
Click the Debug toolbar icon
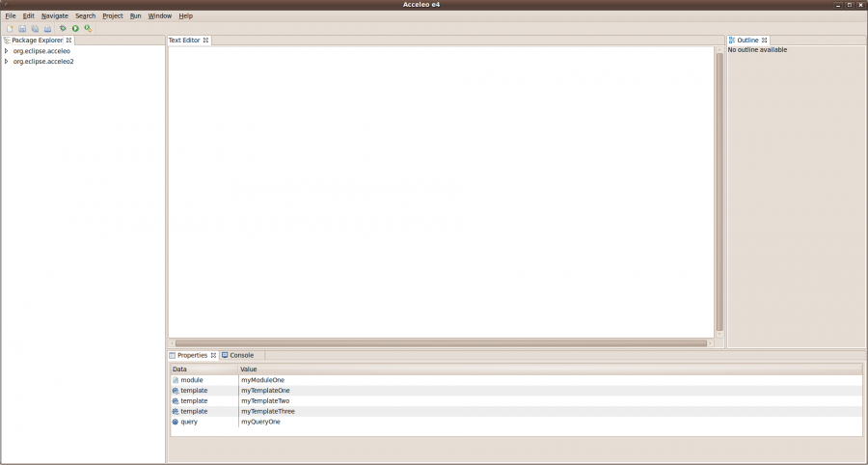[63, 29]
